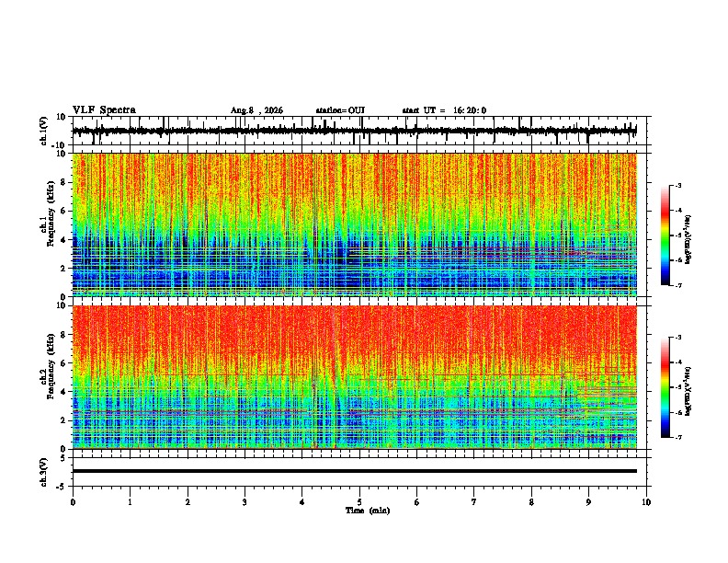This screenshot has height=563, width=728.
Task: Click time axis tick label "6"
Action: (x=417, y=502)
